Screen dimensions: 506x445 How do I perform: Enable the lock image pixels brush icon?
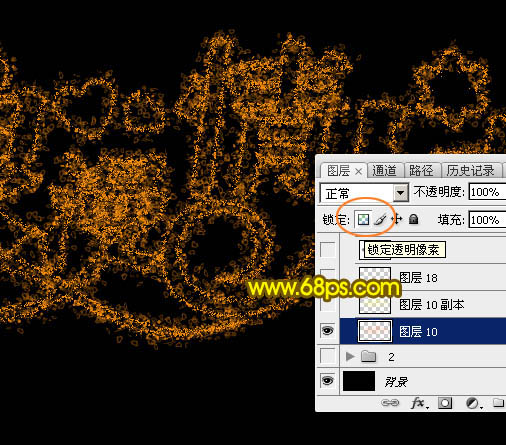pos(380,219)
